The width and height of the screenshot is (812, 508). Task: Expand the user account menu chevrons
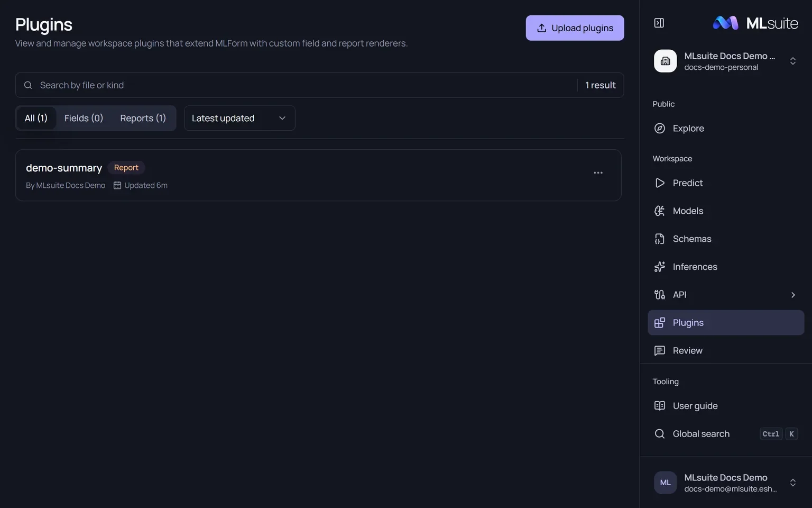click(793, 483)
